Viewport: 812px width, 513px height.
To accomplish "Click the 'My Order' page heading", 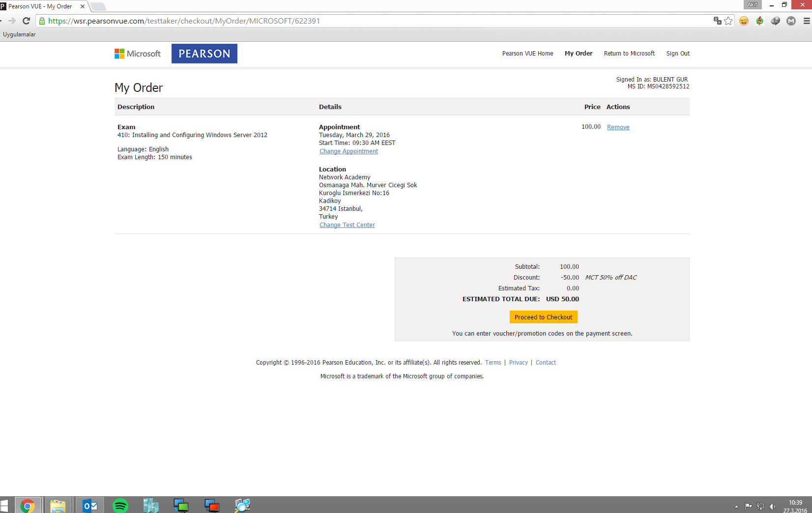I will (x=139, y=87).
